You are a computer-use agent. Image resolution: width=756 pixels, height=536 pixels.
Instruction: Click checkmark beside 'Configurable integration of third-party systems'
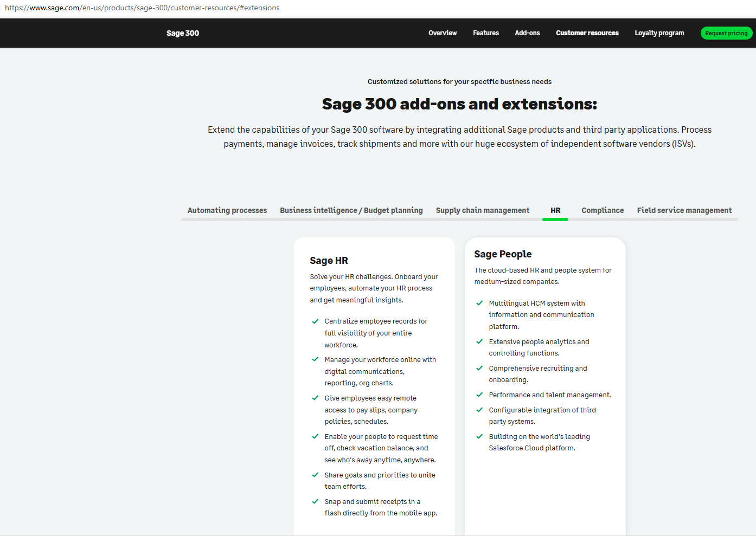pyautogui.click(x=479, y=410)
